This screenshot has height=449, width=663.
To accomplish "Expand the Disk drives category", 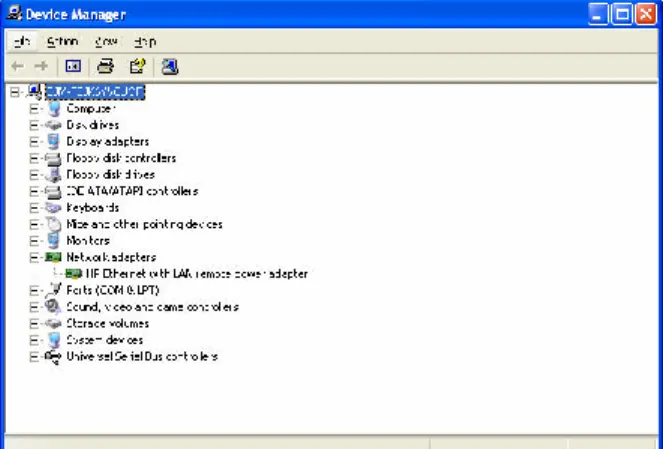I will [x=34, y=125].
